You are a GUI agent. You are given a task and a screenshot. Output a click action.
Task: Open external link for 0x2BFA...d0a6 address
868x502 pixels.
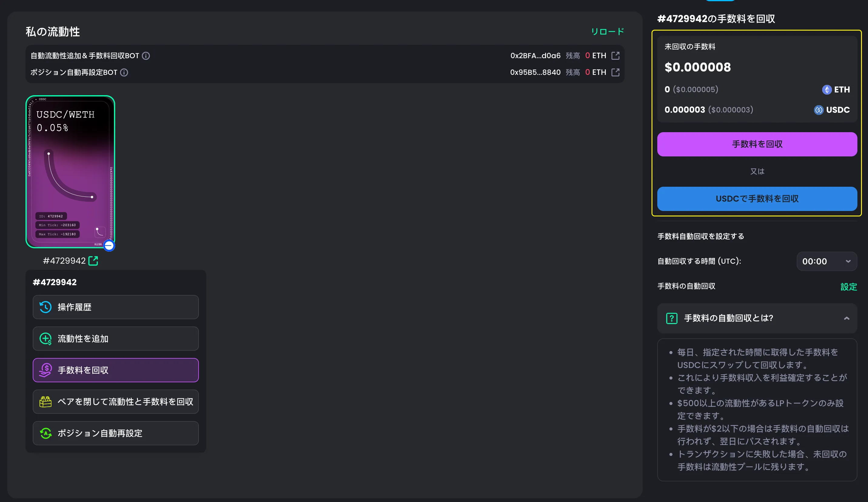tap(615, 55)
